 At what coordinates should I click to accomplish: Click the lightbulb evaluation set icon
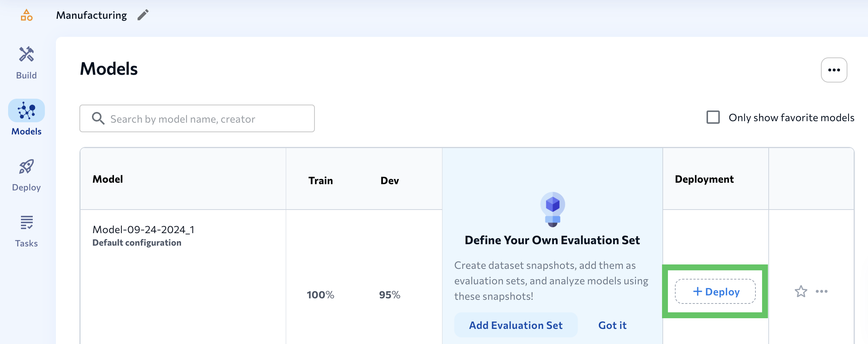coord(552,209)
